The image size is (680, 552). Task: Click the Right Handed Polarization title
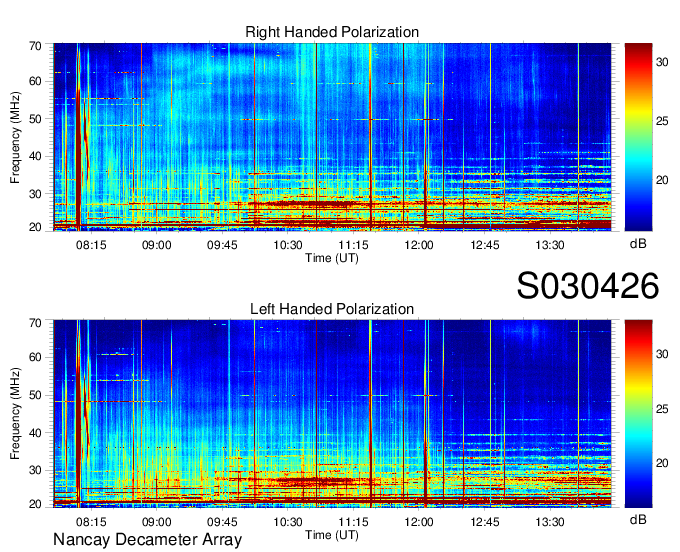click(332, 32)
